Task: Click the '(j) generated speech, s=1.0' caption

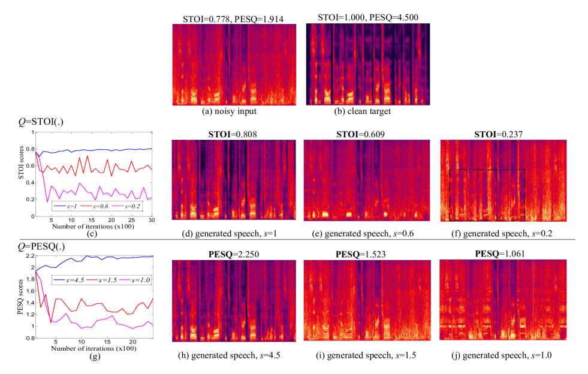Action: coord(501,355)
